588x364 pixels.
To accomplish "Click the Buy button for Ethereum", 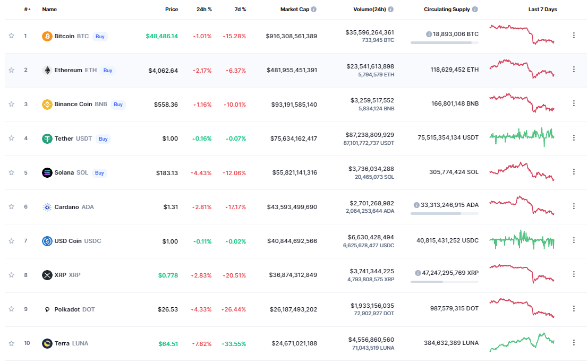I will tap(108, 71).
